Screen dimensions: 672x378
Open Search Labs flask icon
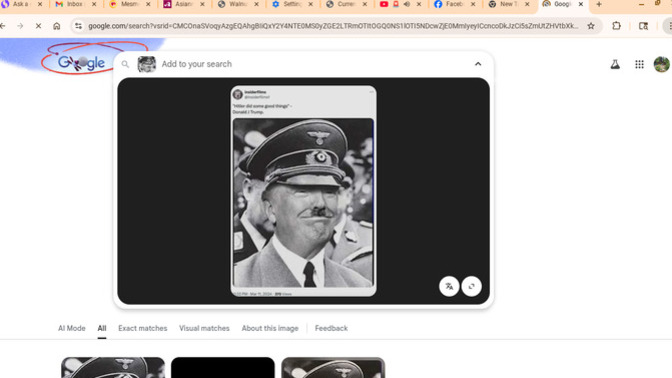pos(615,64)
